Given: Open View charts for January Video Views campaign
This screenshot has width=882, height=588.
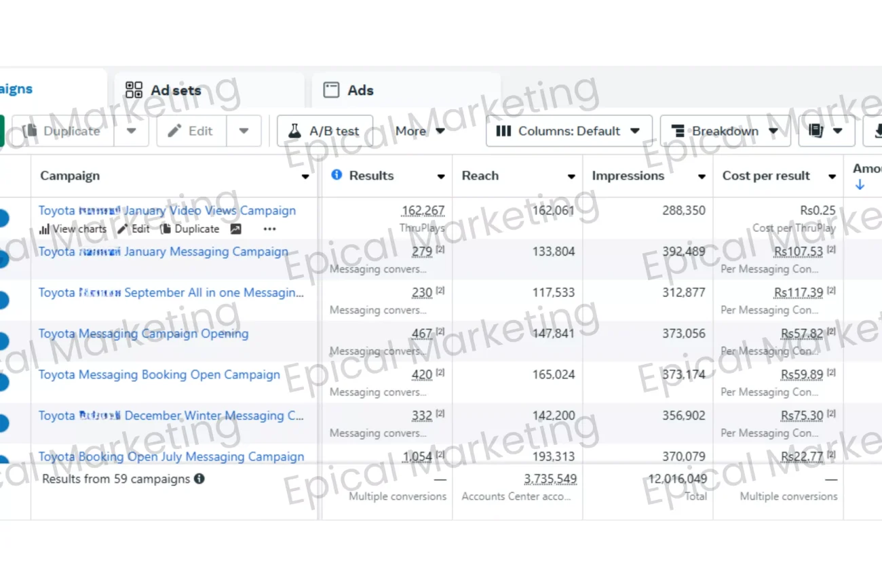Looking at the screenshot, I should [x=73, y=229].
